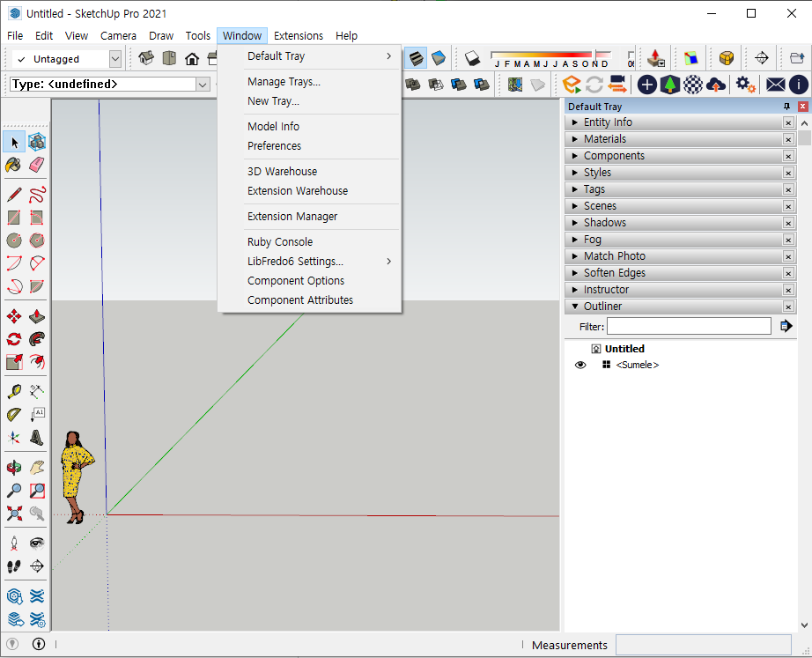Select the Offset tool

pos(37,362)
